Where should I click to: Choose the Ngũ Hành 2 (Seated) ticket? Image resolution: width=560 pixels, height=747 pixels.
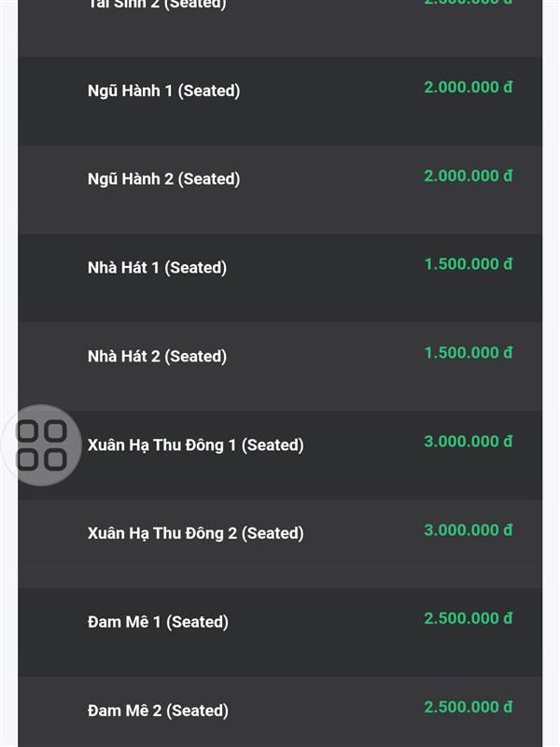(280, 190)
